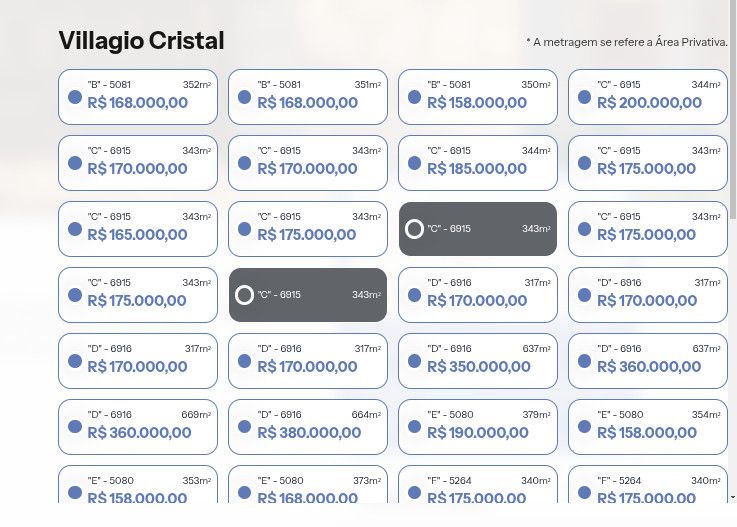The image size is (737, 527).
Task: Pick radio circle of R$ 165.000,00 lot
Action: coord(75,229)
